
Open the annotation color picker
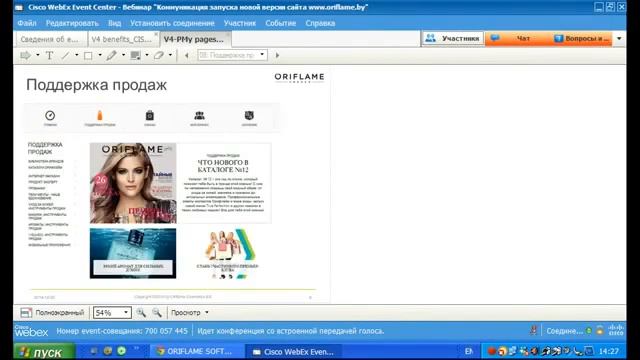tap(136, 55)
